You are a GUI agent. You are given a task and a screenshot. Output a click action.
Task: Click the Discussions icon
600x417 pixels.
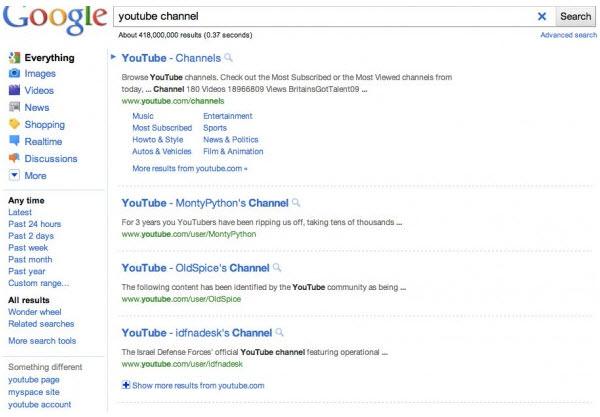[14, 158]
